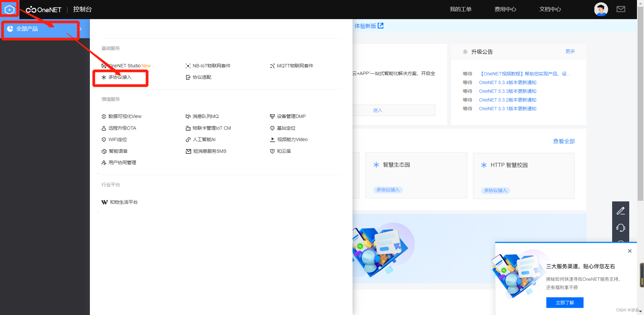Expand the 全部产品 chevron arrow
The width and height of the screenshot is (644, 315).
click(80, 29)
